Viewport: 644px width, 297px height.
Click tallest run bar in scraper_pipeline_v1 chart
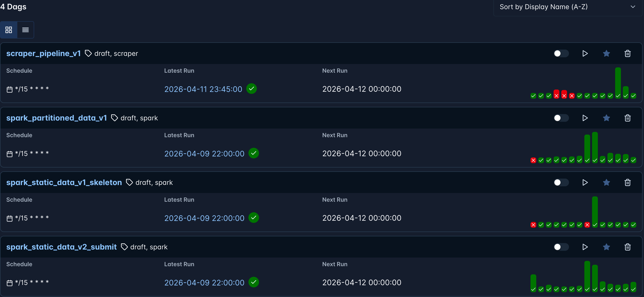[618, 83]
